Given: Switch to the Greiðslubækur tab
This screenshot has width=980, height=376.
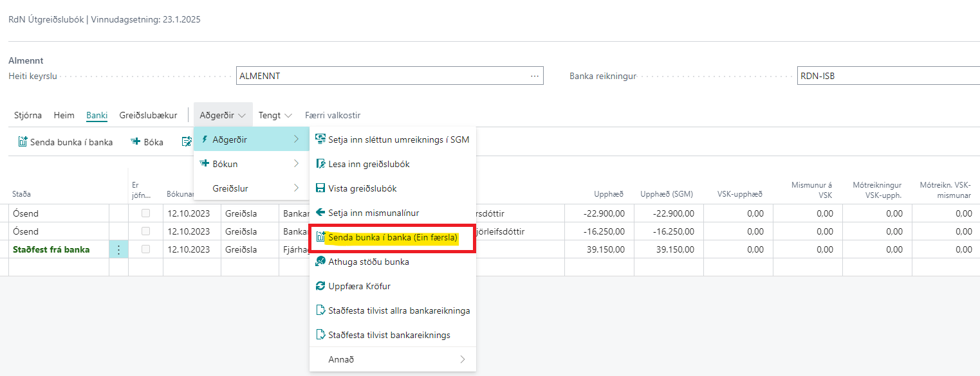Looking at the screenshot, I should coord(148,116).
